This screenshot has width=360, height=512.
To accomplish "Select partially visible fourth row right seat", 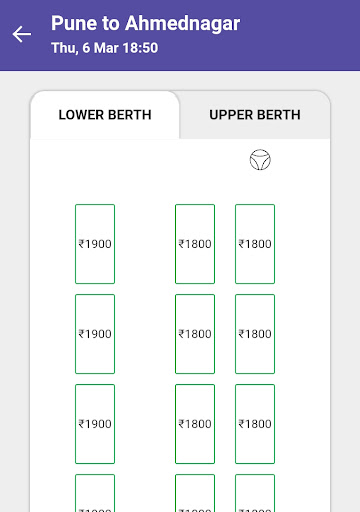I will [x=255, y=493].
